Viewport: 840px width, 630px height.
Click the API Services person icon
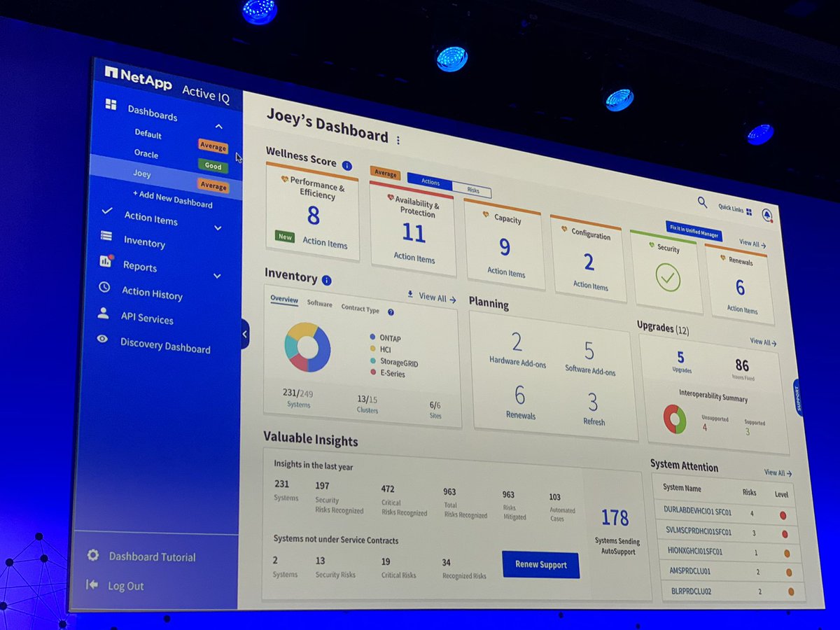pyautogui.click(x=104, y=313)
